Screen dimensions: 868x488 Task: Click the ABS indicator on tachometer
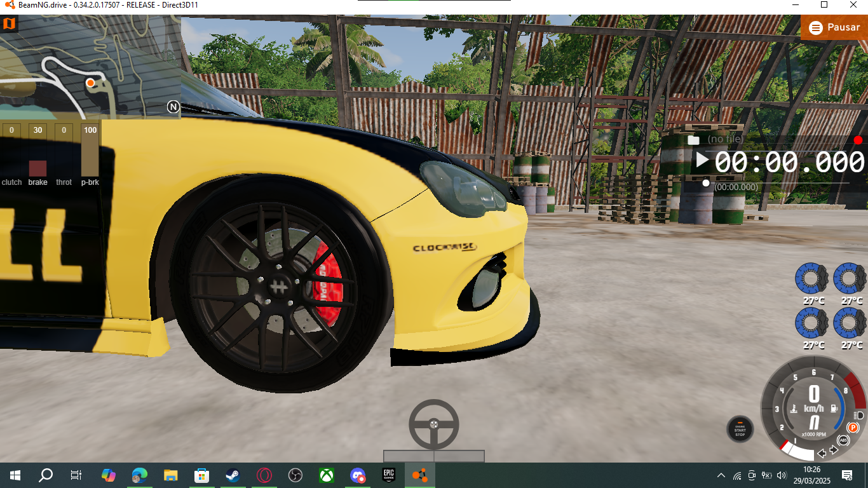[844, 440]
